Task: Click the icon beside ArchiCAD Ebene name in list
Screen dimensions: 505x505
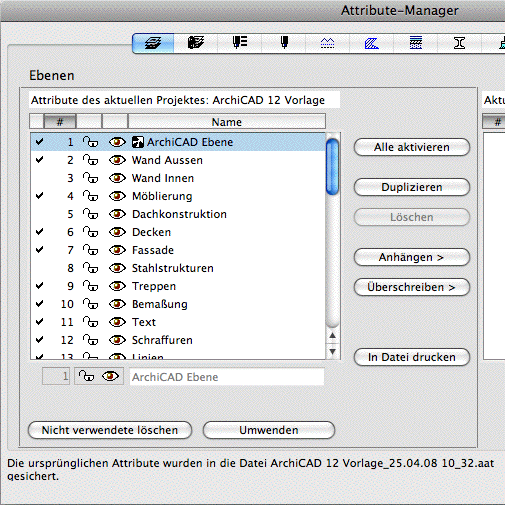Action: coord(138,142)
